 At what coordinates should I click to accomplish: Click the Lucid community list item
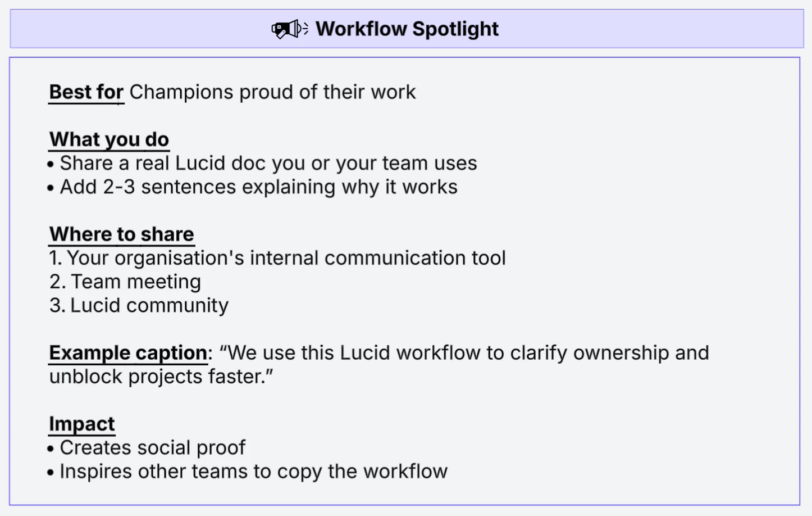pyautogui.click(x=139, y=305)
